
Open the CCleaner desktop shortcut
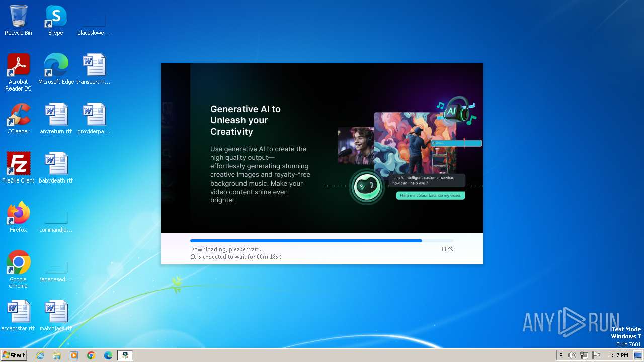(18, 119)
